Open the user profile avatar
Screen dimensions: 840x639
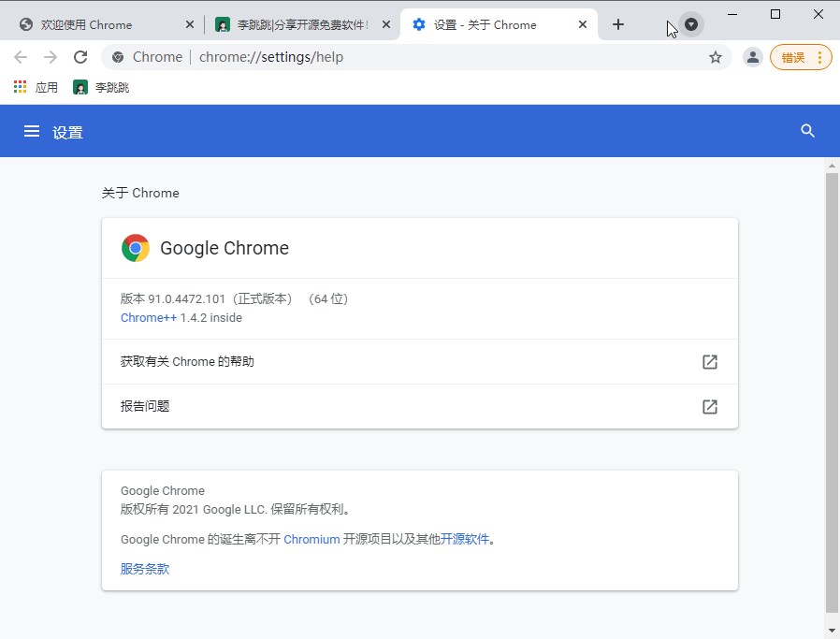[753, 57]
